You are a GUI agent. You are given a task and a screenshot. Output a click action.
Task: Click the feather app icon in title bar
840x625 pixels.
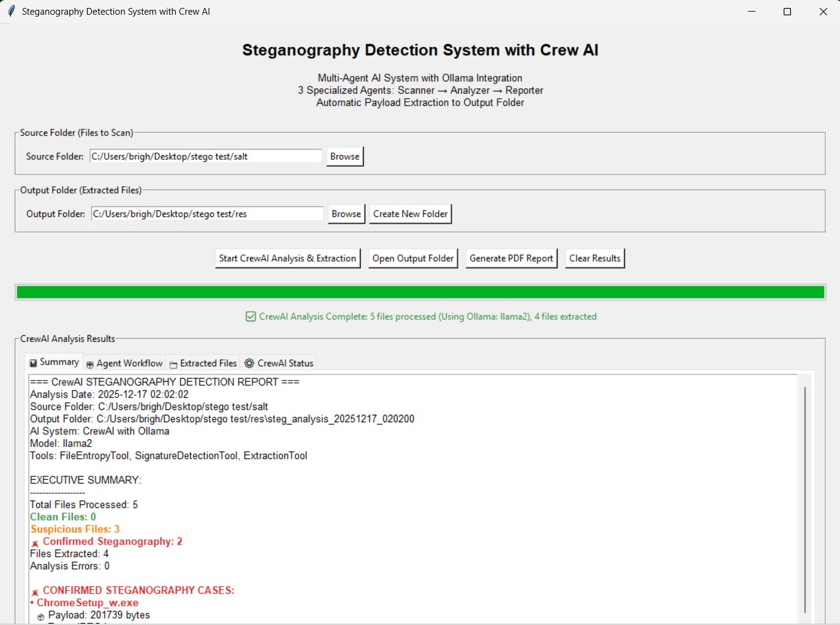(x=11, y=12)
